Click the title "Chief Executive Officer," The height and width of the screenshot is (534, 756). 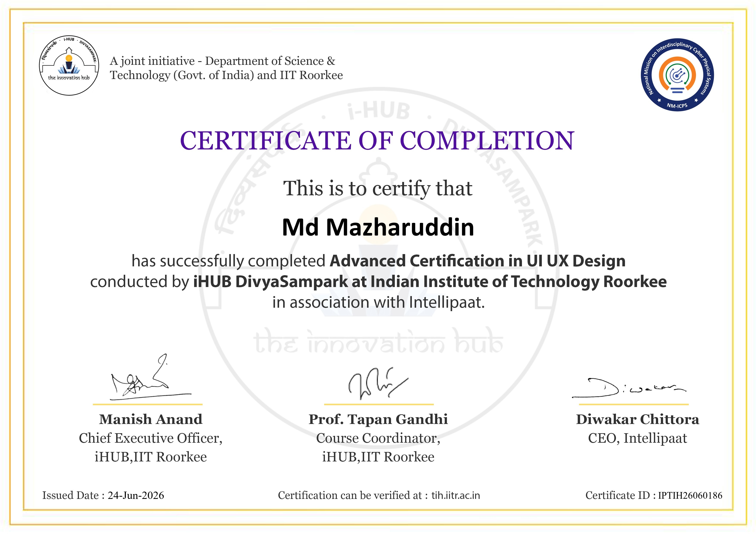pyautogui.click(x=151, y=438)
